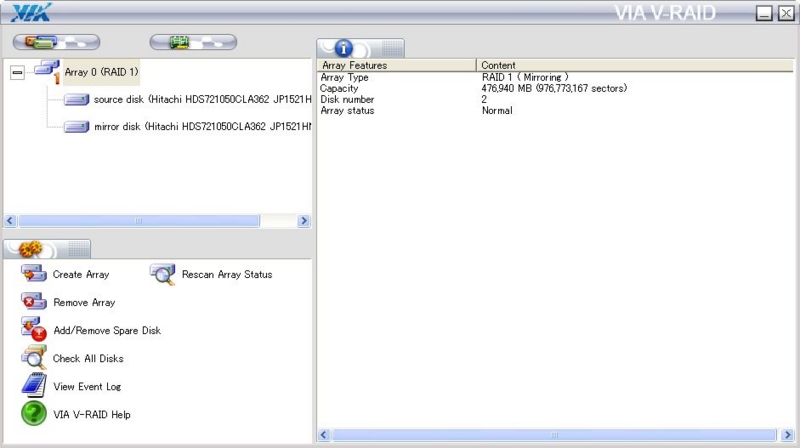Run Check All Disks label
Image resolution: width=800 pixels, height=448 pixels.
(88, 359)
